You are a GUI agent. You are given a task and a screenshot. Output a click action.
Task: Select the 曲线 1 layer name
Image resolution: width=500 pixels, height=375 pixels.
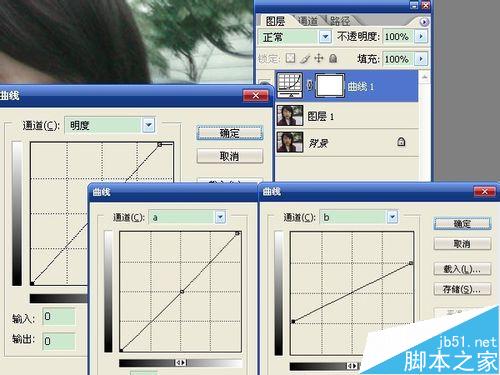click(x=361, y=87)
